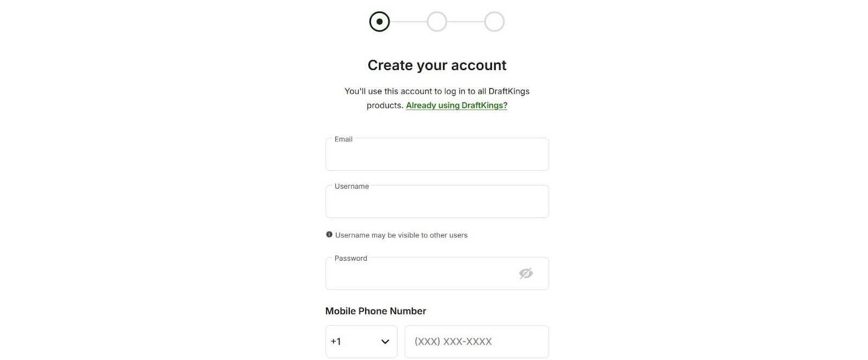Click the Email field label
Viewport: 868px width, 360px height.
(343, 139)
